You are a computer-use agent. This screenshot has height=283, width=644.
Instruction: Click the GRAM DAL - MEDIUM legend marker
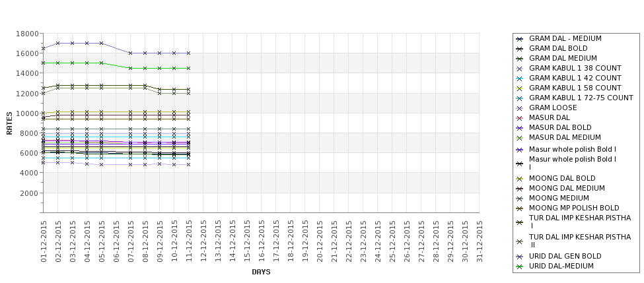coord(520,39)
